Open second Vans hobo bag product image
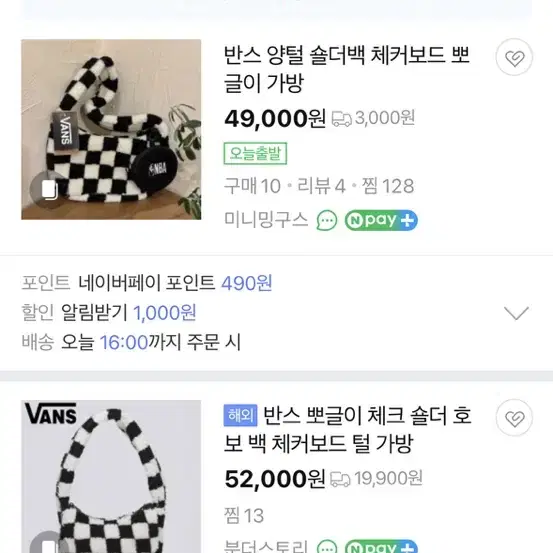This screenshot has width=553, height=553. pos(111,476)
